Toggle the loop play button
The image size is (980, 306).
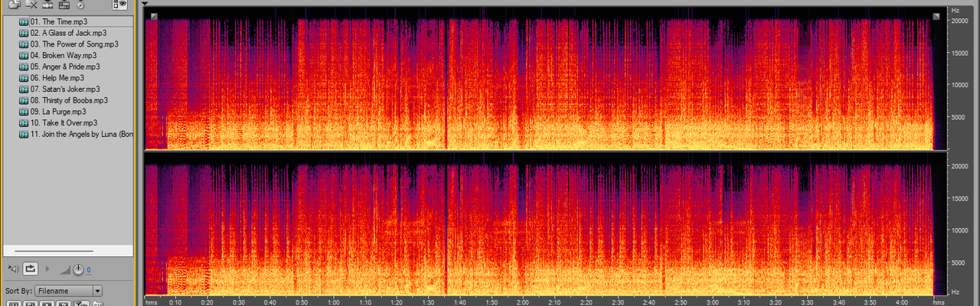click(31, 269)
